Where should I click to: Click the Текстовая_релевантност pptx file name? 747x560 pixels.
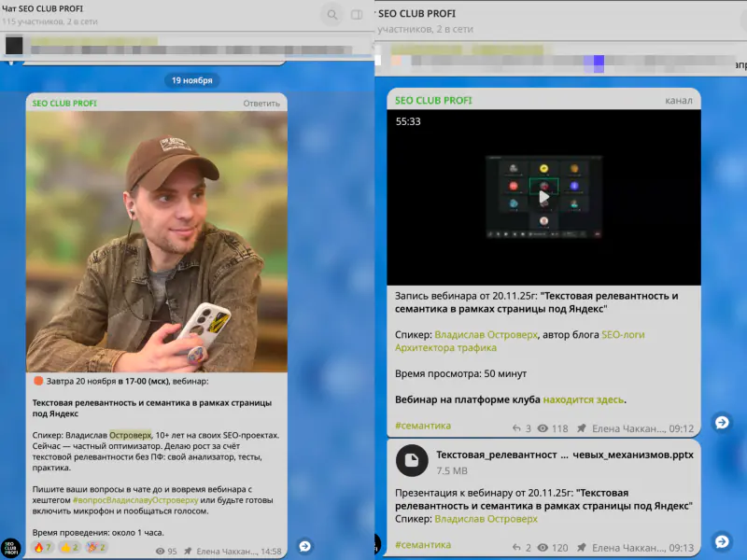click(565, 455)
